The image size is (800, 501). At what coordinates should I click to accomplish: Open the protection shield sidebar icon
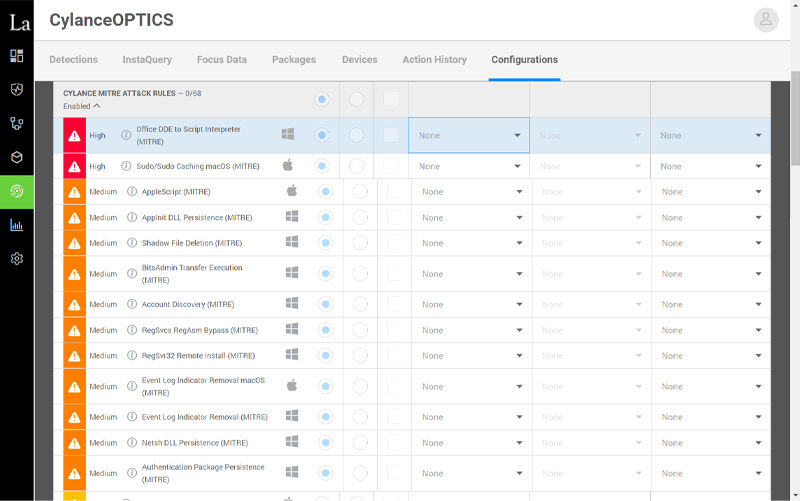point(17,90)
